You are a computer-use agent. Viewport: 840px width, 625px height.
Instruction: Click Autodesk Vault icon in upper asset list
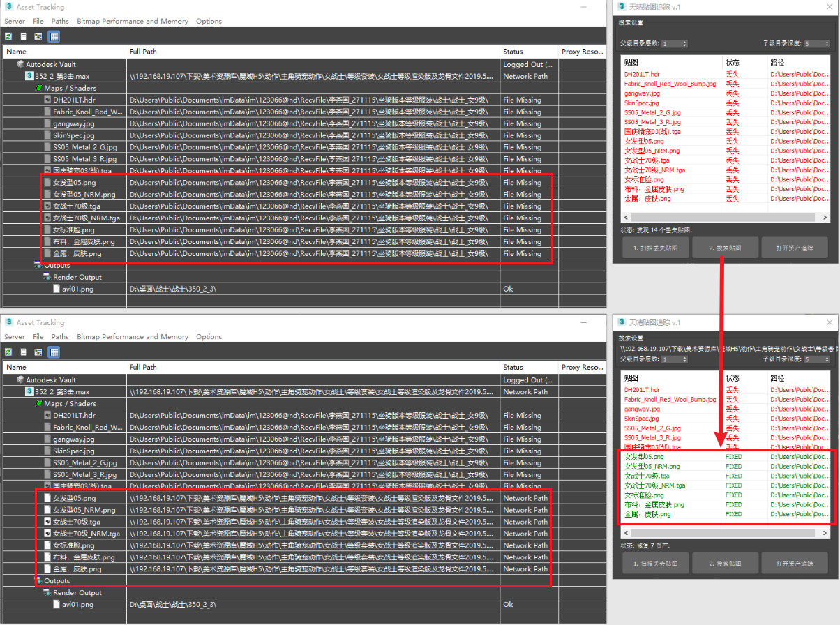20,64
